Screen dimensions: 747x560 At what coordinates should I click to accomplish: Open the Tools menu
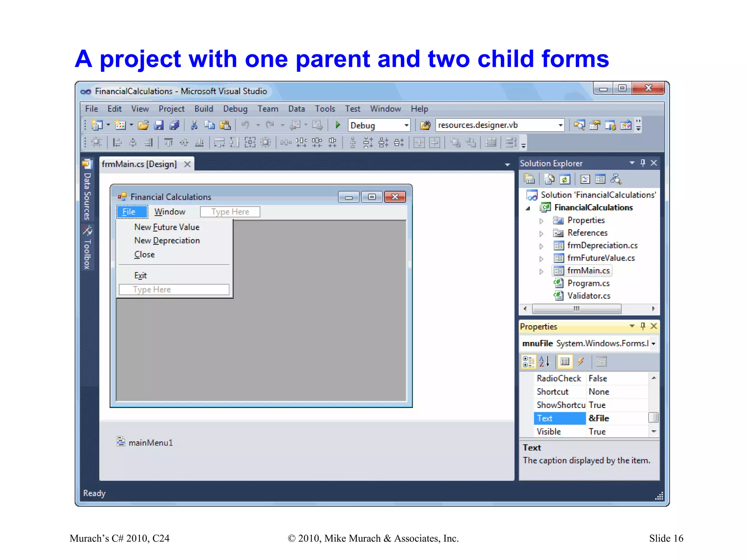tap(325, 109)
